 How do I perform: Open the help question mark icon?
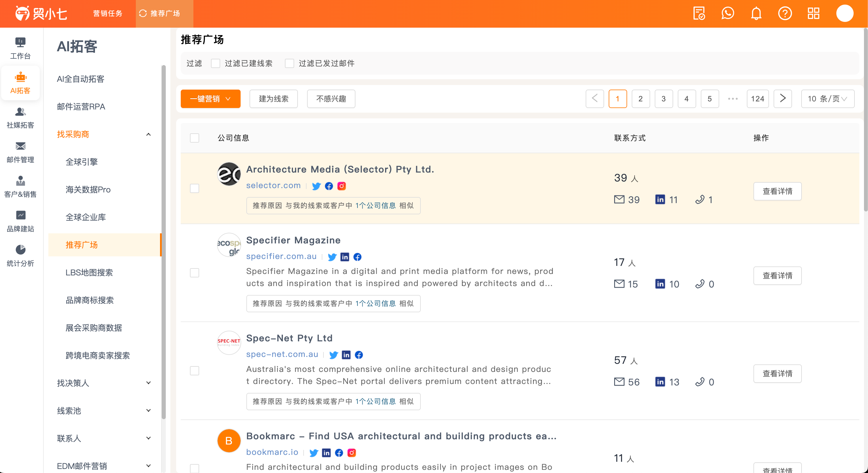(785, 14)
